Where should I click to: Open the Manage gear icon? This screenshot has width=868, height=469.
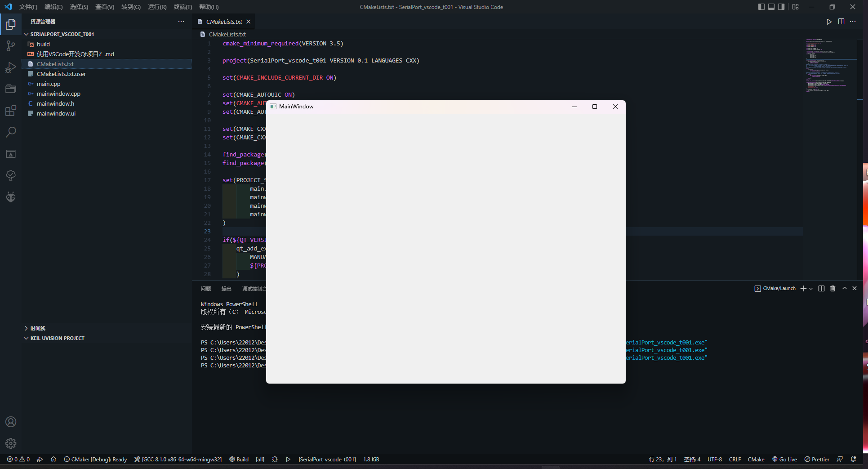(11, 443)
